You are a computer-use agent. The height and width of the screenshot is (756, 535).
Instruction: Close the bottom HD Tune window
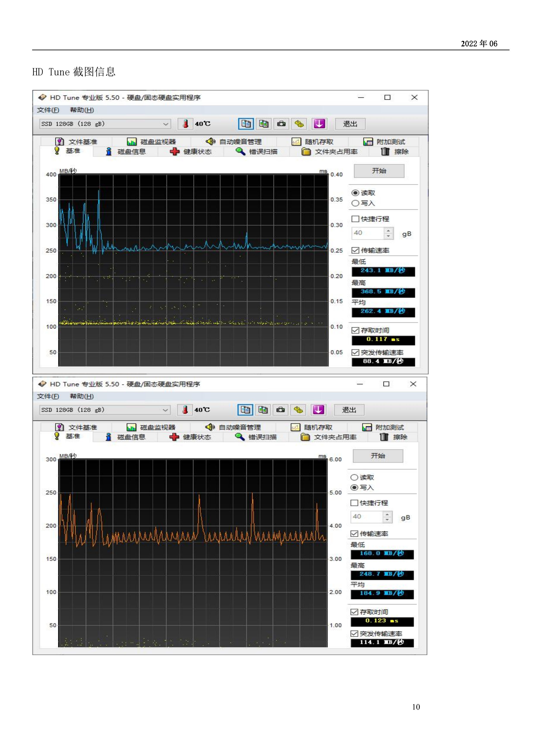point(413,384)
